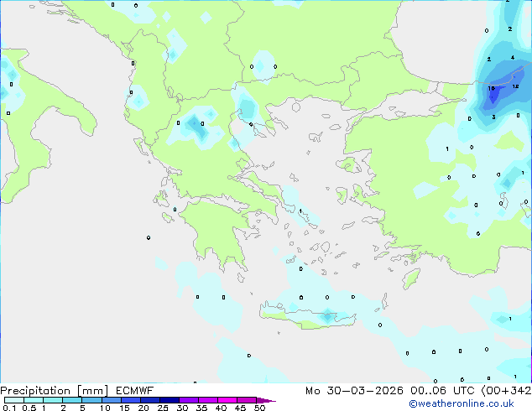
Task: Pick the 5–10 mm legend swatch
Action: click(x=91, y=400)
